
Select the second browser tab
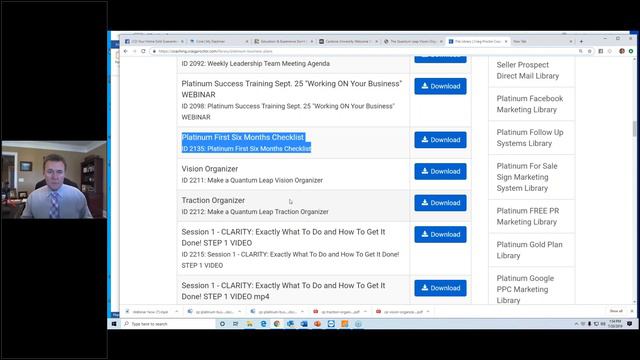click(x=218, y=41)
